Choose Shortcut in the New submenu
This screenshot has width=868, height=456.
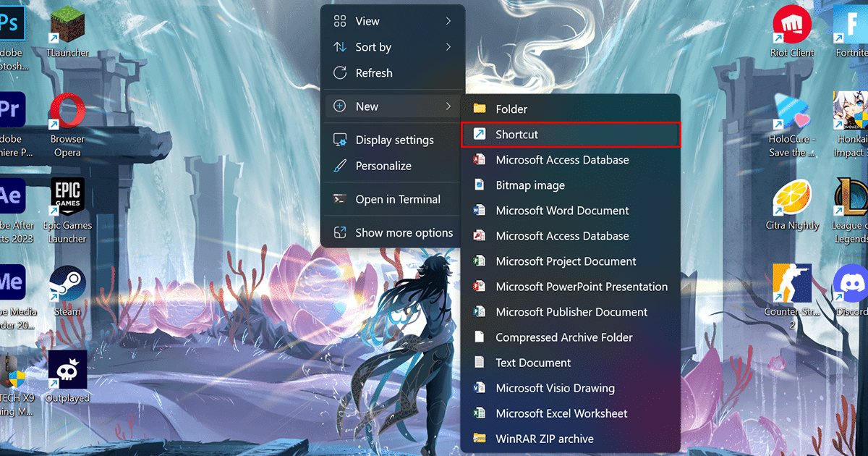[x=571, y=135]
